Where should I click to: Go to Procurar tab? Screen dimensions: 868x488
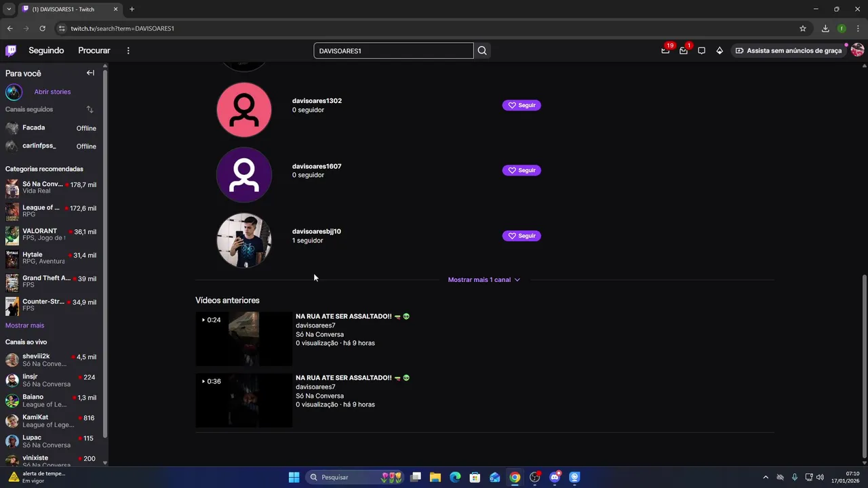[94, 51]
